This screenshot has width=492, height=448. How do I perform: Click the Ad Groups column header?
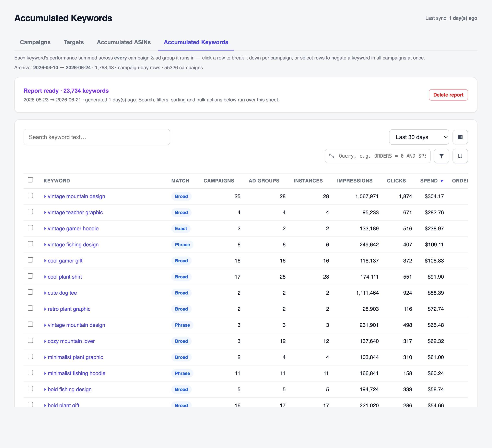pyautogui.click(x=264, y=181)
